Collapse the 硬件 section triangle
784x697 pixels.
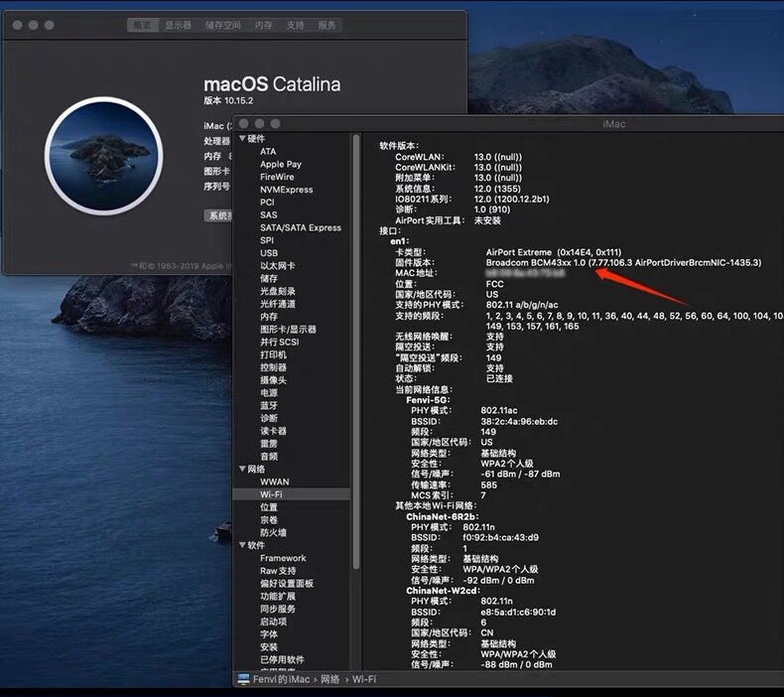[x=242, y=139]
